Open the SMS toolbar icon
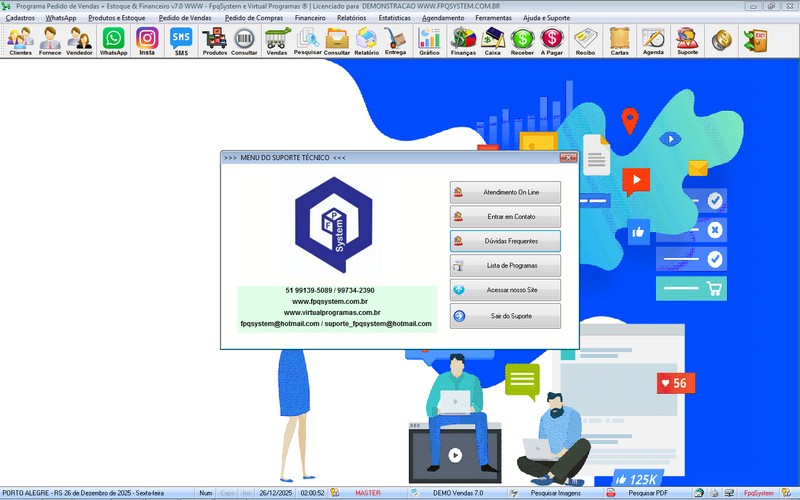The width and height of the screenshot is (800, 500). [x=181, y=41]
